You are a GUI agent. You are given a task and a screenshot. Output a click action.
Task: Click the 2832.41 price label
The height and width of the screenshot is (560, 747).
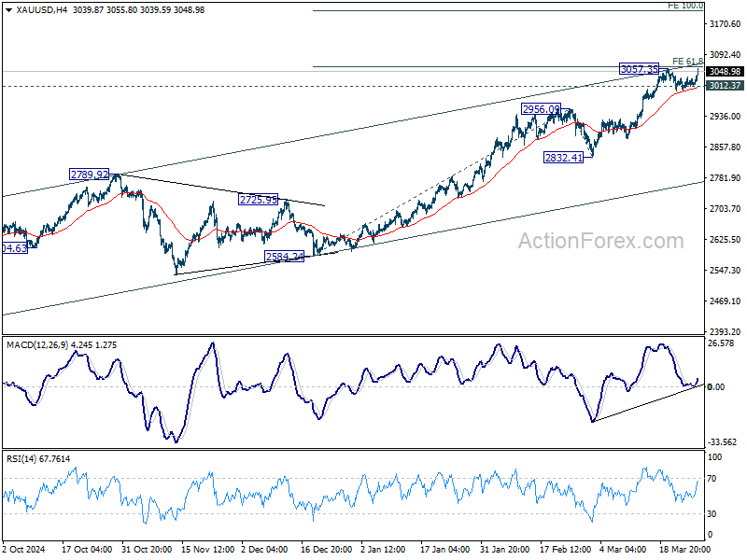(564, 157)
